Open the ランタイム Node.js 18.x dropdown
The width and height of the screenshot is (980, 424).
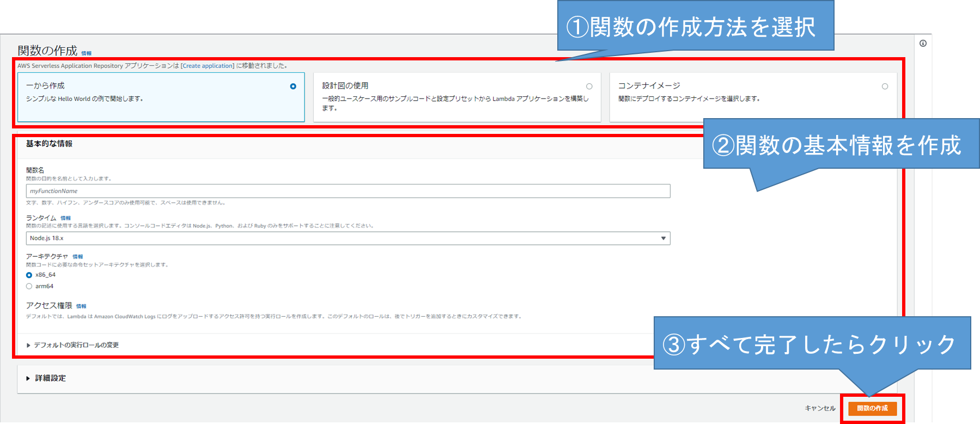pos(348,238)
